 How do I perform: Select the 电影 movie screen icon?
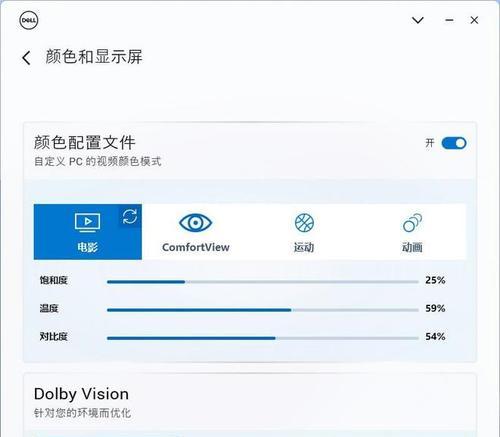click(x=87, y=222)
